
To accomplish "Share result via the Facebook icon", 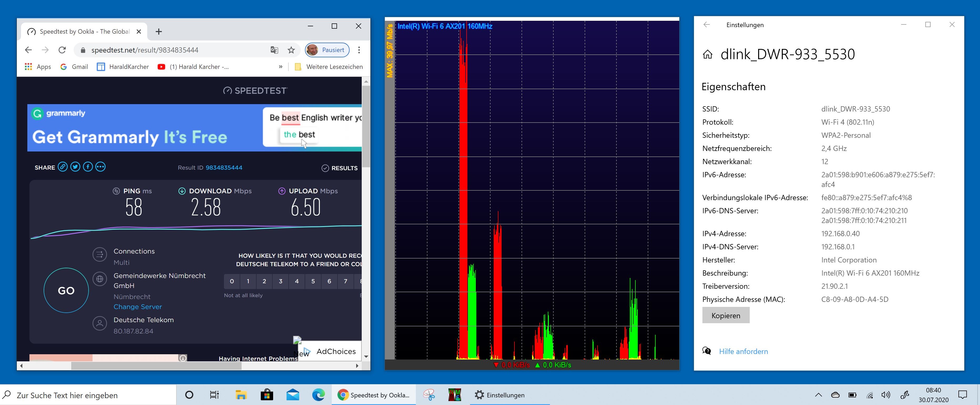I will pyautogui.click(x=88, y=167).
